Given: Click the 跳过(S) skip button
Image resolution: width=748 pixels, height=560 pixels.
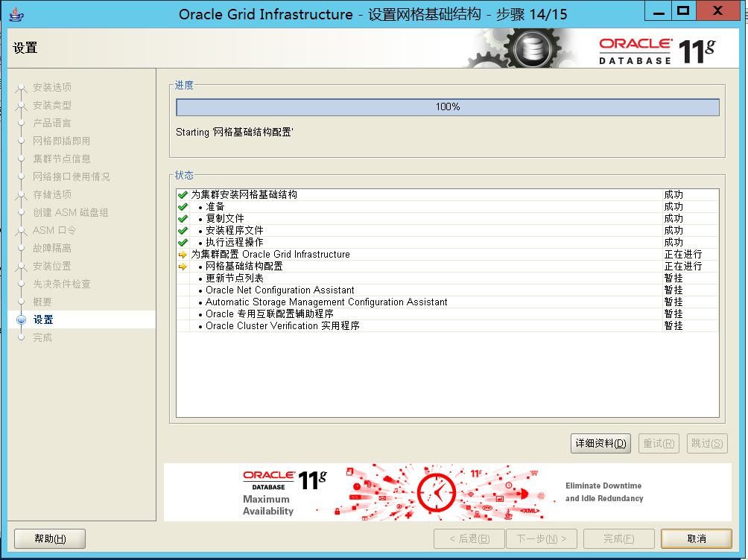Looking at the screenshot, I should pos(707,444).
